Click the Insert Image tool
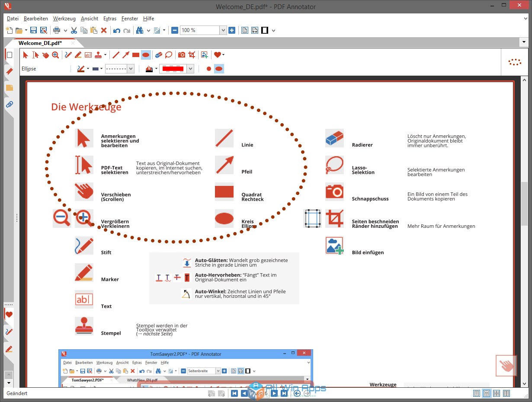532x402 pixels. tap(205, 55)
